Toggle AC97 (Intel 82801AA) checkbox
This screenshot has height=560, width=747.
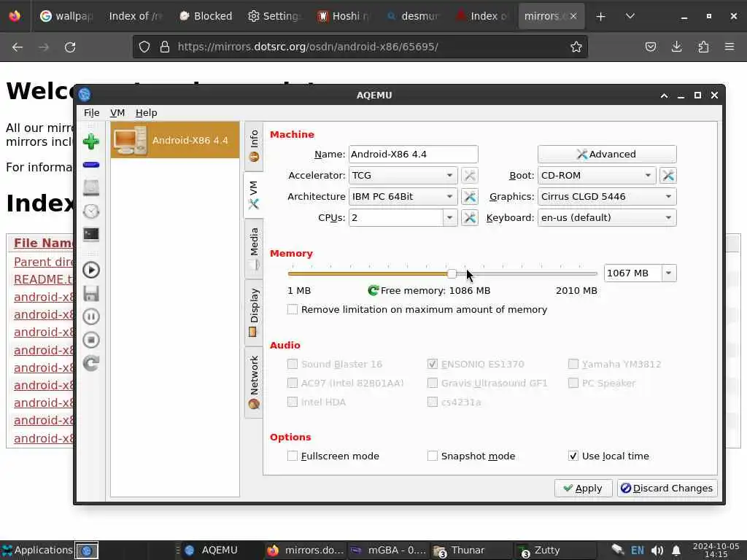(x=293, y=383)
